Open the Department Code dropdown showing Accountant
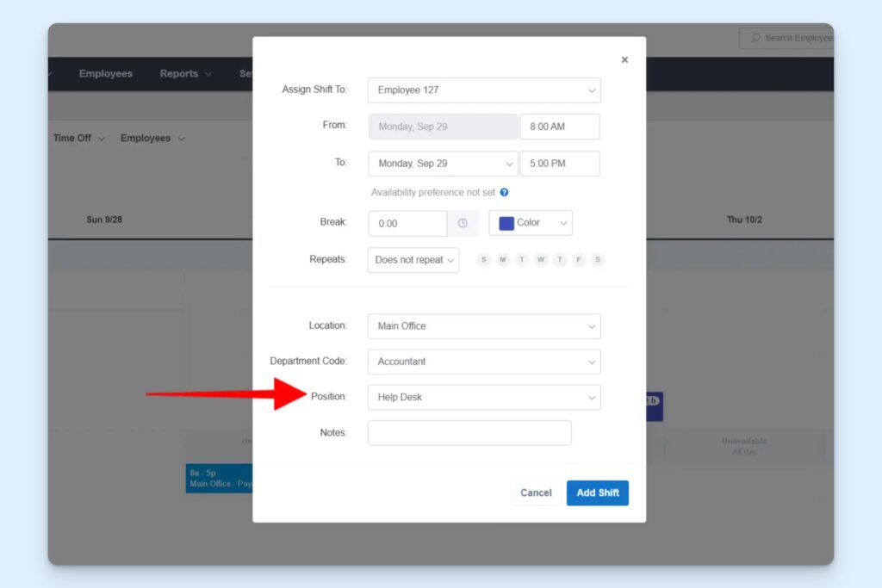 coord(483,362)
